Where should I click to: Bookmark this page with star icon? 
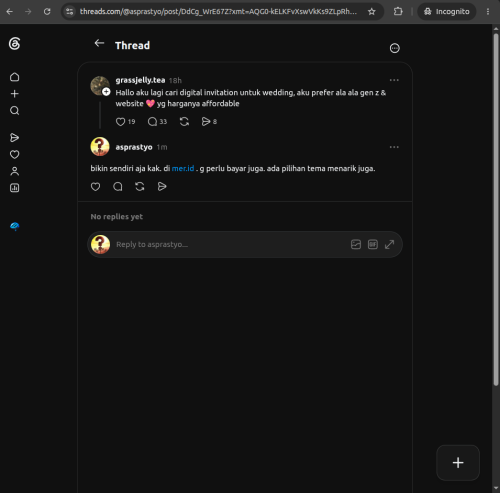[x=372, y=12]
